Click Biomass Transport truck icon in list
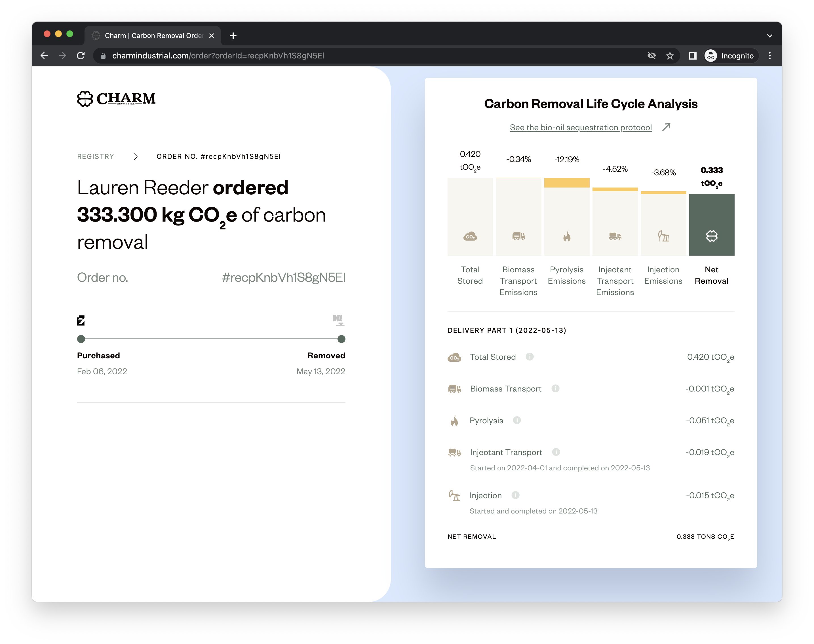The height and width of the screenshot is (644, 814). pyautogui.click(x=454, y=389)
